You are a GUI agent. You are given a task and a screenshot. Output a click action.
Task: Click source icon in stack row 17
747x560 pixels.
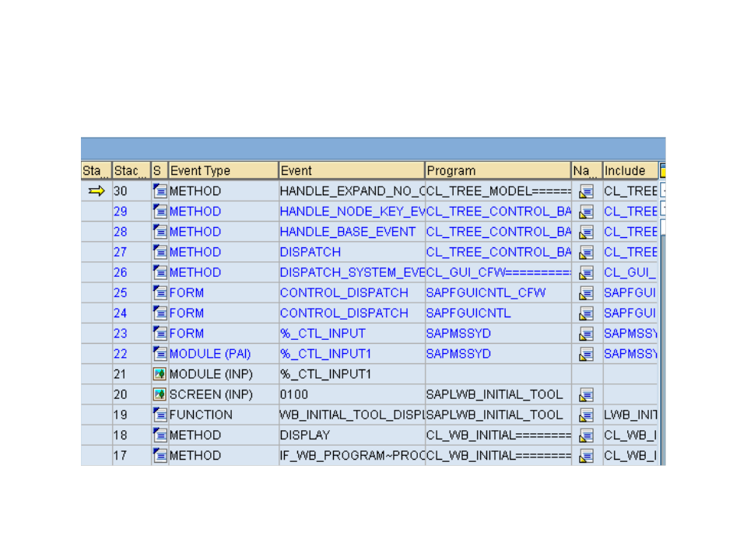click(x=160, y=455)
